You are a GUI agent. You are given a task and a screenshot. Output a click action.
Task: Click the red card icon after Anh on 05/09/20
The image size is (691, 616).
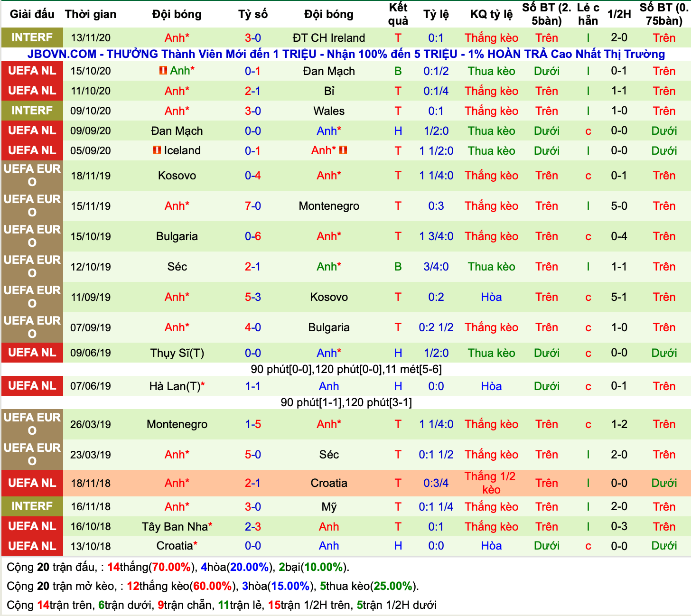[343, 150]
